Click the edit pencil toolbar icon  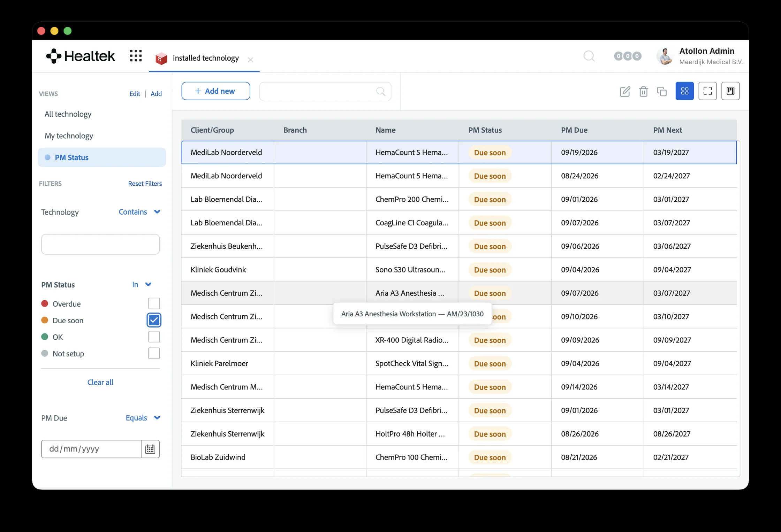point(625,91)
